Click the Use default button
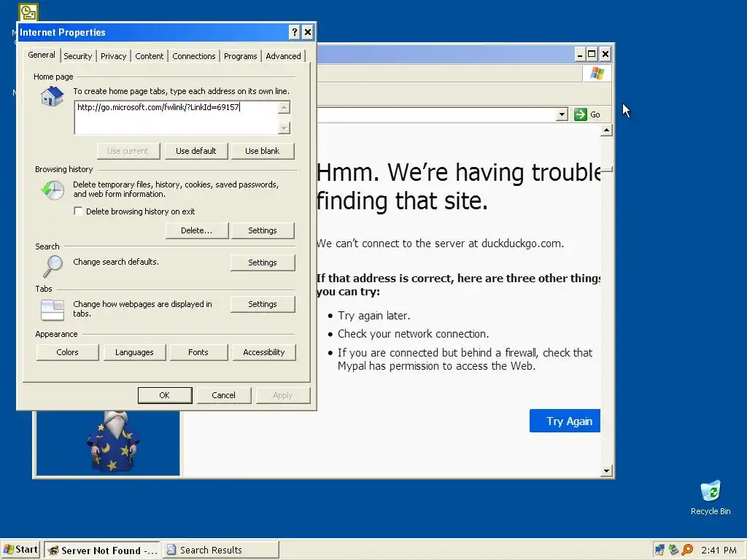747x560 pixels. tap(196, 151)
